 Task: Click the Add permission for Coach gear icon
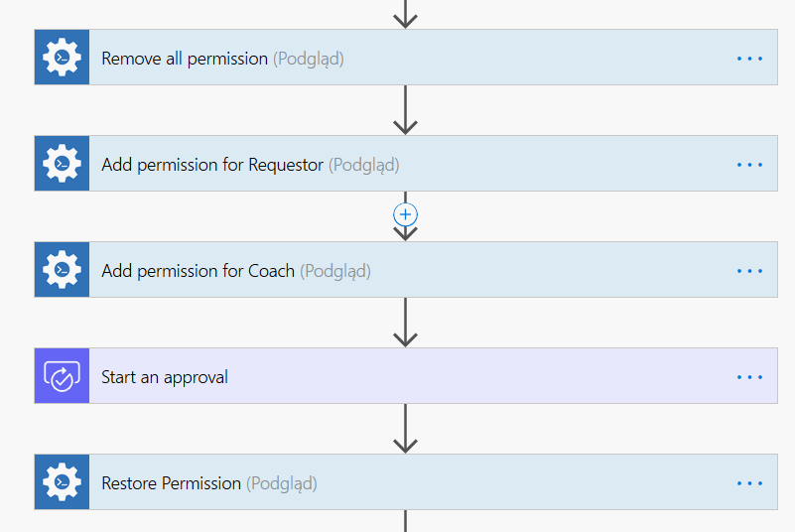(x=62, y=270)
